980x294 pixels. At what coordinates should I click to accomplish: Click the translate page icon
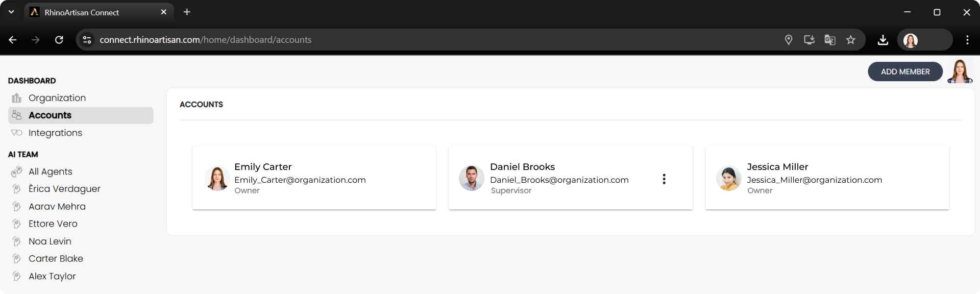tap(829, 40)
